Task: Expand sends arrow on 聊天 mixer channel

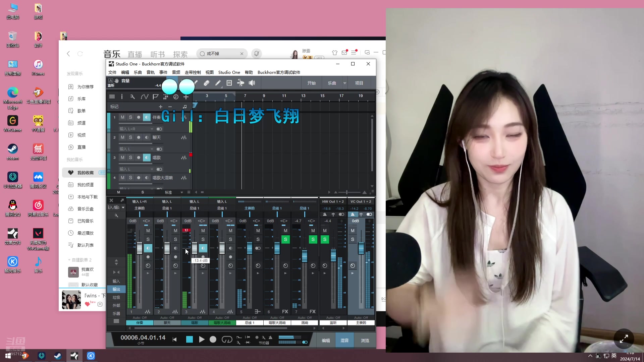Action: (175, 273)
